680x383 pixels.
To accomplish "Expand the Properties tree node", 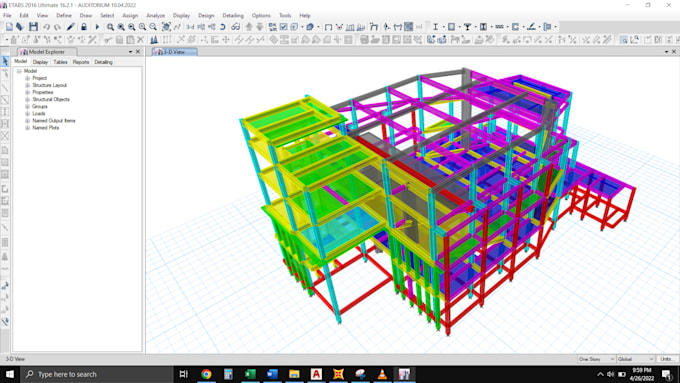I will pyautogui.click(x=27, y=92).
